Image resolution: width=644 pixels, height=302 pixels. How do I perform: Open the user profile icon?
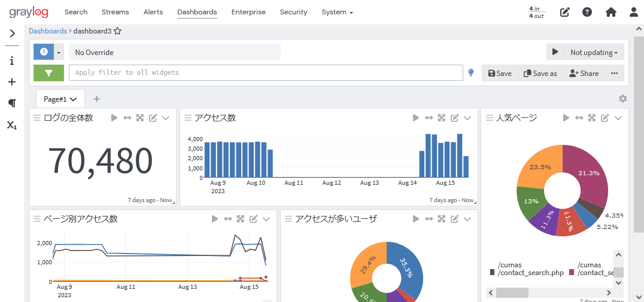point(634,12)
